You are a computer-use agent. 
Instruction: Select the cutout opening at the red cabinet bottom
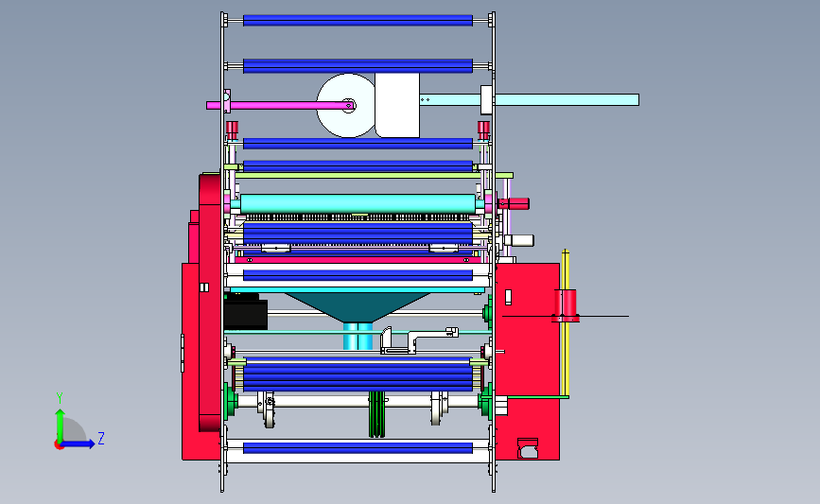click(x=528, y=448)
